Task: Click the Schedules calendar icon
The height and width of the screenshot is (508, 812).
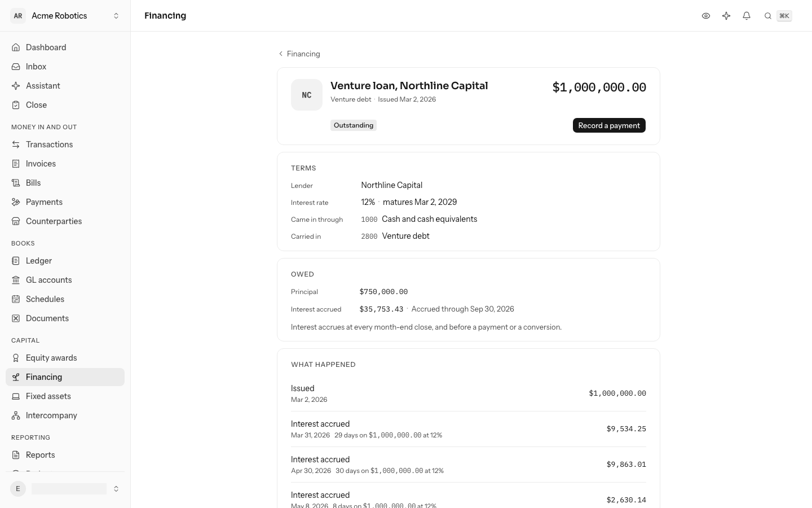Action: click(x=16, y=299)
